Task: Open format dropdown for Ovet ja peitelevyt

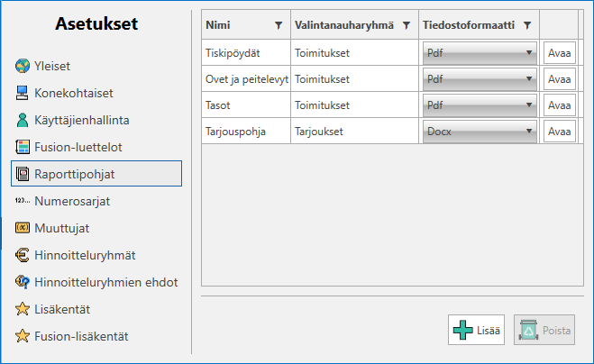Action: [480, 79]
